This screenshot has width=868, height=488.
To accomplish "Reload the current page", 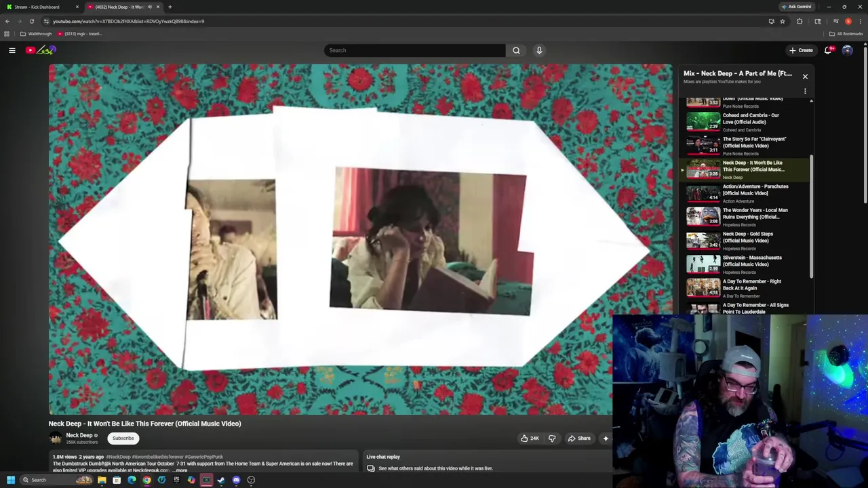I will (32, 21).
